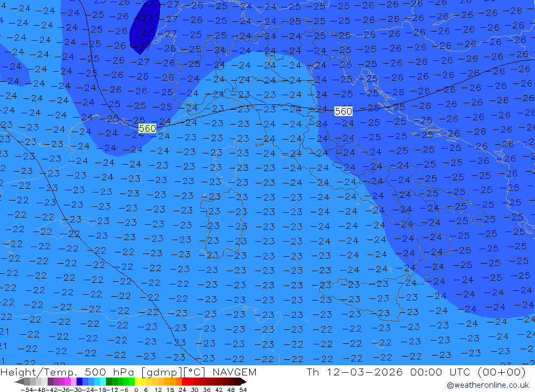Click the legend label '-54' at left end
This screenshot has width=535, height=392.
click(27, 390)
